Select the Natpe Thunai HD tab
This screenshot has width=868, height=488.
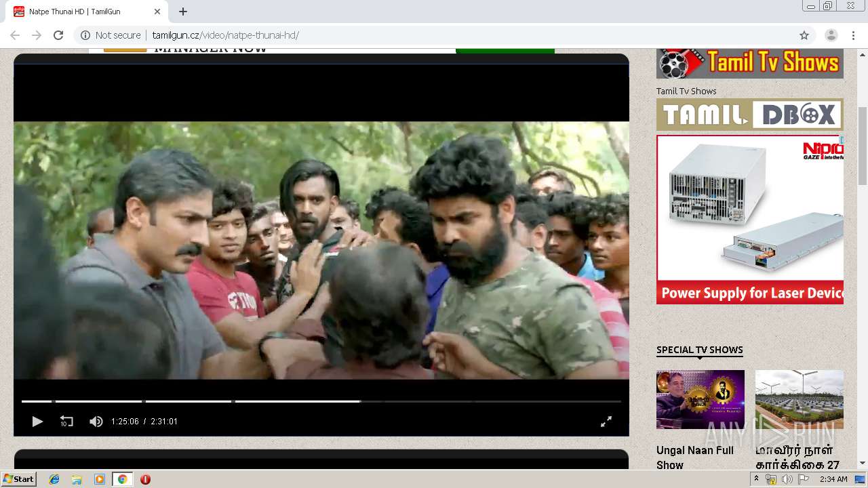click(87, 12)
